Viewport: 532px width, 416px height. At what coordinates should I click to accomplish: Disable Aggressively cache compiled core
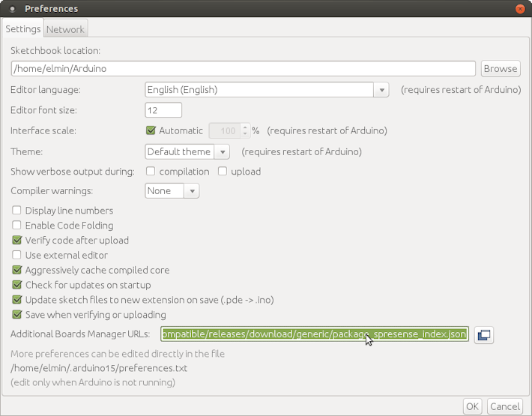pyautogui.click(x=16, y=270)
